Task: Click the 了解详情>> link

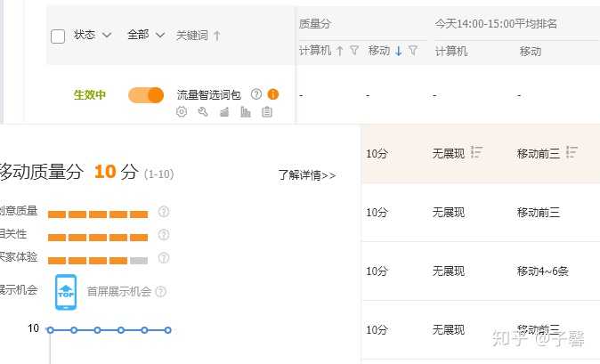Action: click(306, 175)
